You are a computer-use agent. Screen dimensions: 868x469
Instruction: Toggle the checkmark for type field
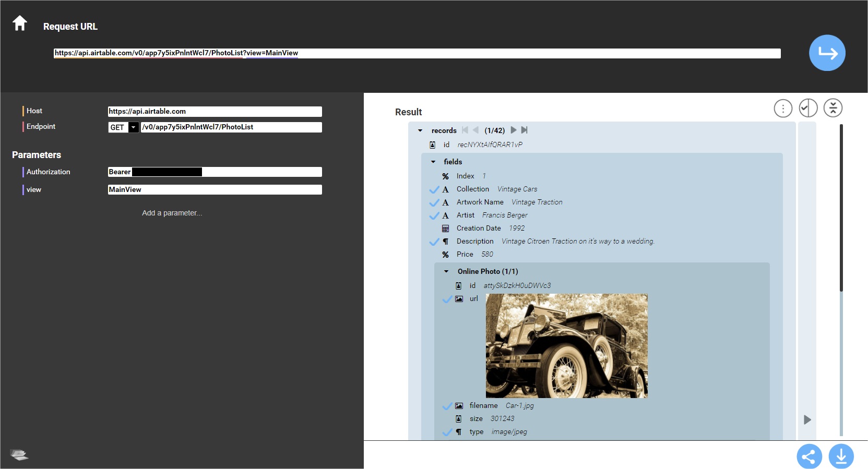point(447,431)
